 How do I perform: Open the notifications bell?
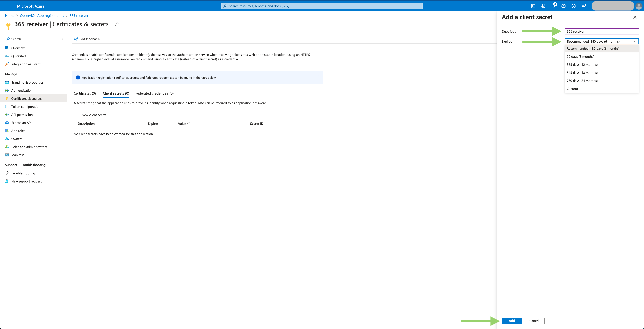(x=553, y=6)
